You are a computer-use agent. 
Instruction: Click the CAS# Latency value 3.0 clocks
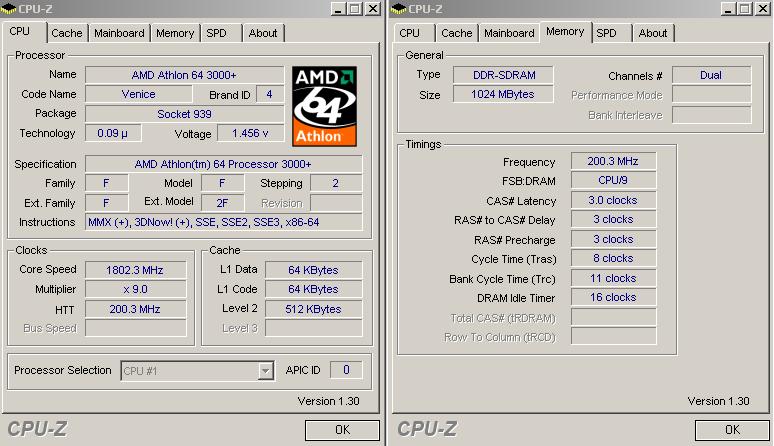[613, 200]
